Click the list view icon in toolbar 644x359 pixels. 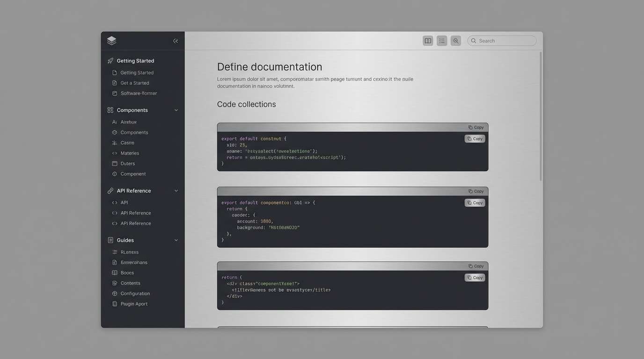point(441,41)
